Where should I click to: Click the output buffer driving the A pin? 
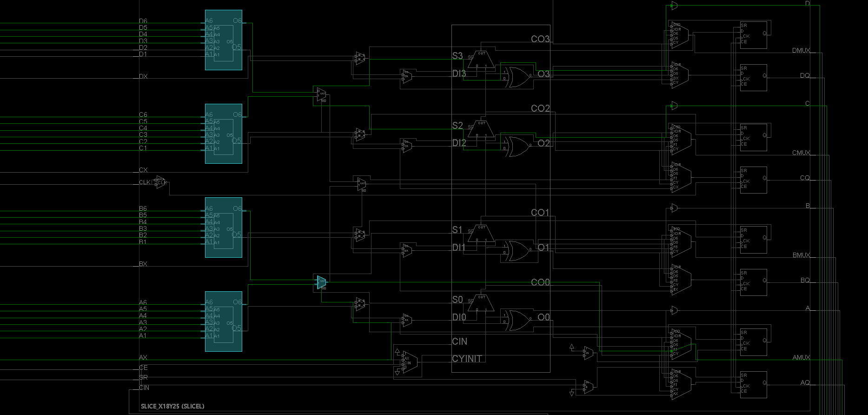tap(674, 310)
